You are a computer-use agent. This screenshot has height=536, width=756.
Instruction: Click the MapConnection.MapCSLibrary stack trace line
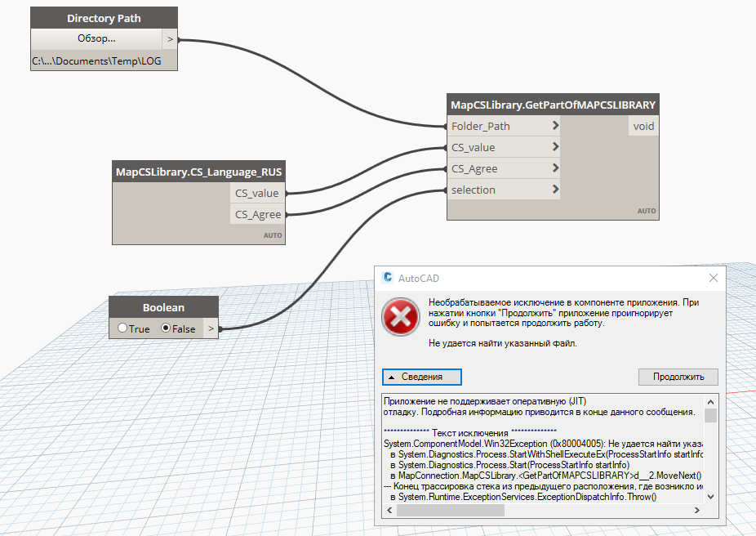pyautogui.click(x=546, y=476)
